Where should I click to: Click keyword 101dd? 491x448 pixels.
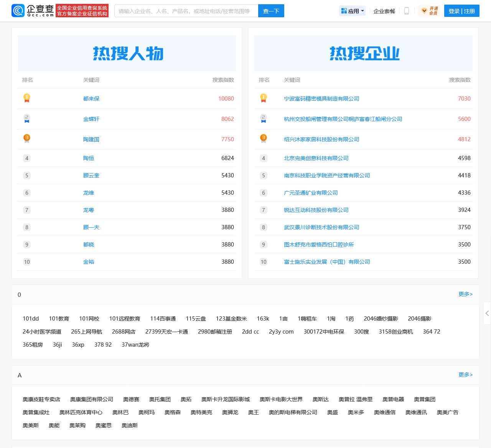pos(31,319)
